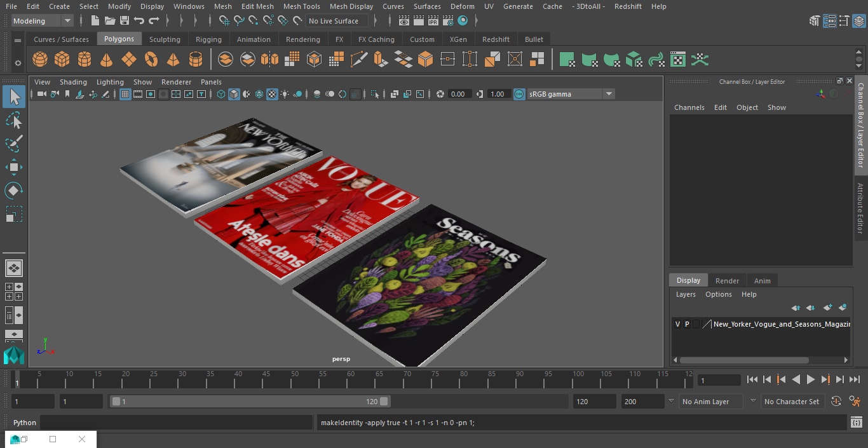Go to the end of playback range
The image size is (868, 448).
tap(855, 379)
